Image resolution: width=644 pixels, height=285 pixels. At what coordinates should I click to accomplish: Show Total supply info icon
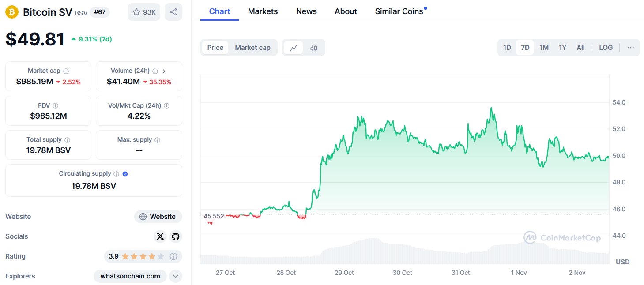[x=67, y=140]
